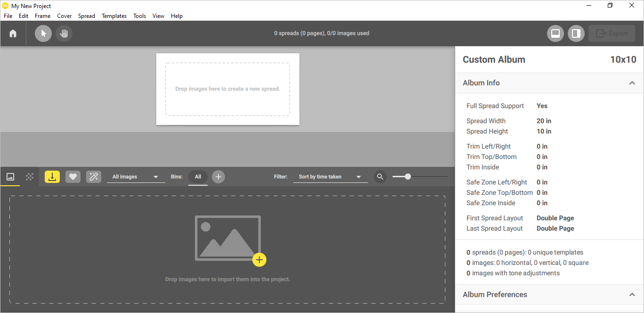Click the magic wand auto-adjust icon

[93, 176]
